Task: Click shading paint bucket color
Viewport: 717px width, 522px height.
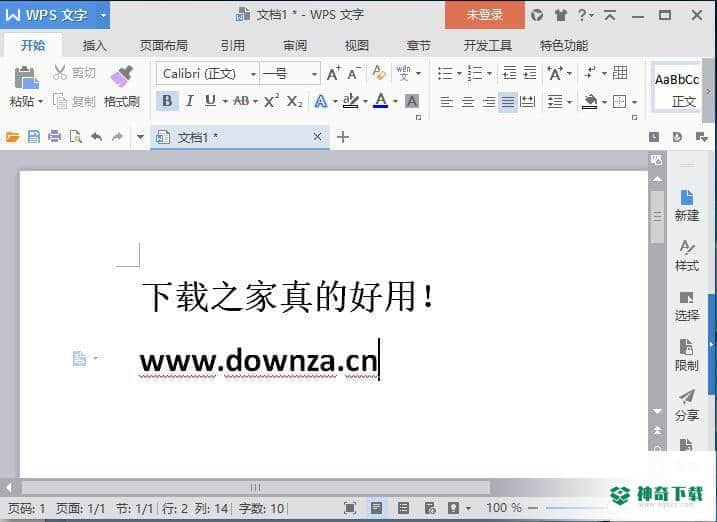Action: [590, 101]
